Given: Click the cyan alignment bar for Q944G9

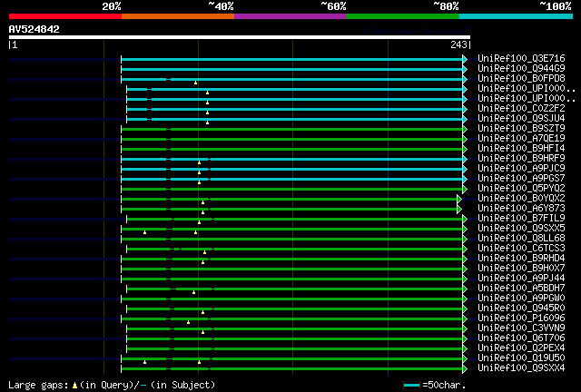Looking at the screenshot, I should click(292, 69).
